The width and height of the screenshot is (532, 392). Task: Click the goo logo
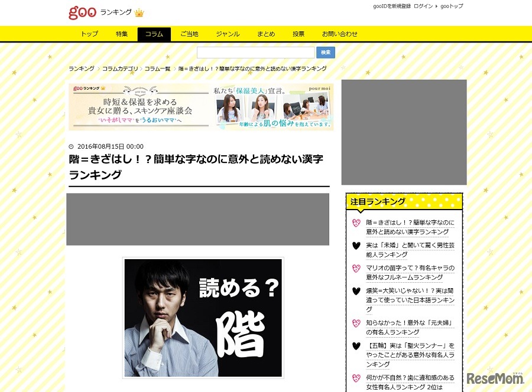pos(82,12)
